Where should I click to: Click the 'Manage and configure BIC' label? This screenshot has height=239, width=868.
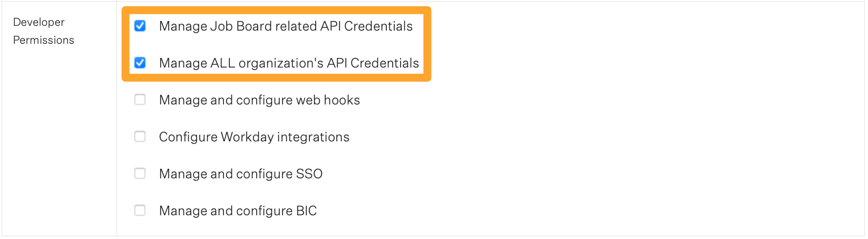(x=238, y=211)
